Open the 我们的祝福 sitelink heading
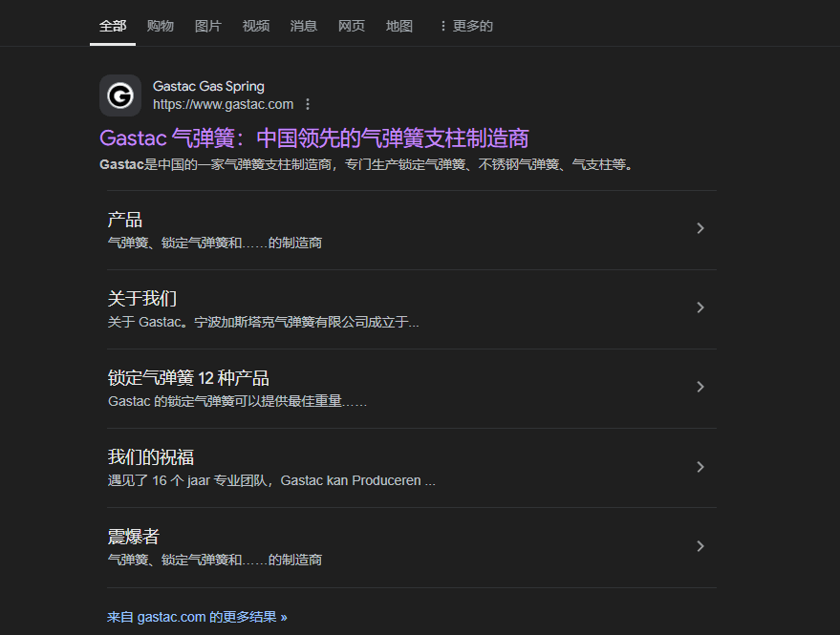The width and height of the screenshot is (840, 635). (x=151, y=457)
